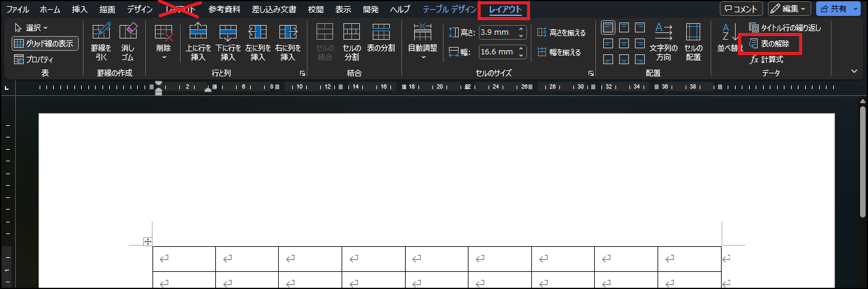This screenshot has width=868, height=289.
Task: Click the 高さ height input field
Action: pyautogui.click(x=498, y=32)
